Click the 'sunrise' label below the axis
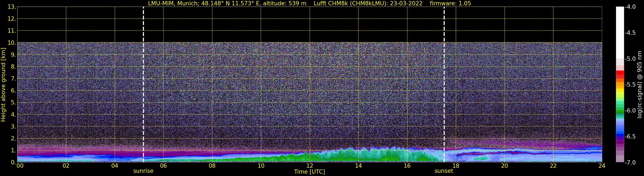 (x=143, y=171)
